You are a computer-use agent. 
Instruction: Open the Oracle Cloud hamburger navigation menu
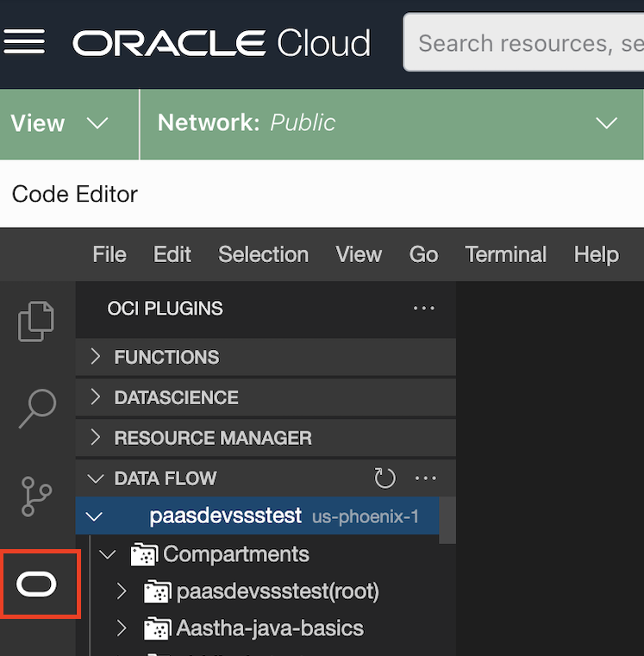point(24,42)
